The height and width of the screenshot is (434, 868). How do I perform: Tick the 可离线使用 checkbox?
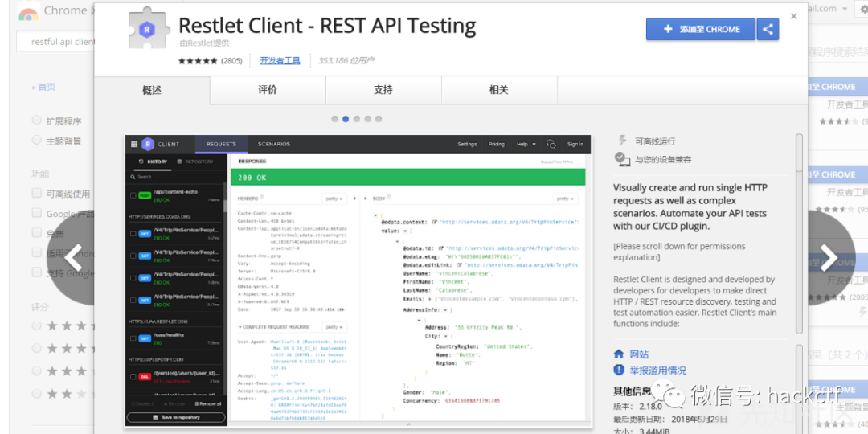(x=36, y=193)
